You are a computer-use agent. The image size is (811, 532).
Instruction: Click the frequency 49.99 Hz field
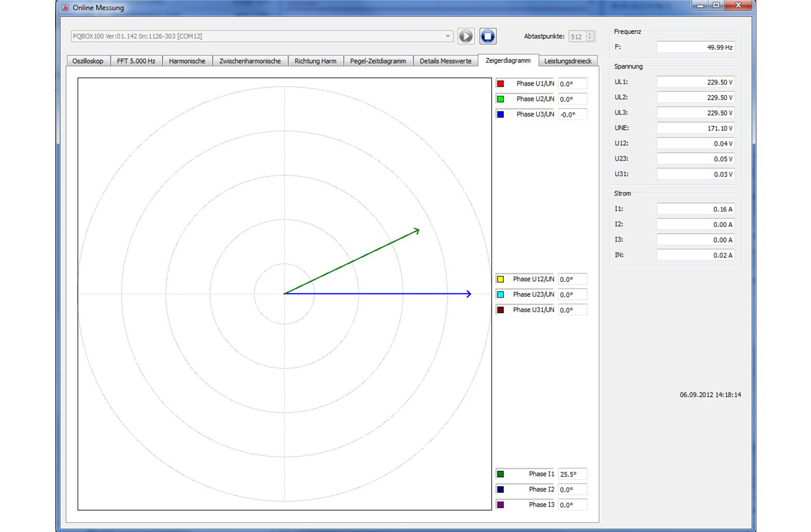(x=696, y=47)
